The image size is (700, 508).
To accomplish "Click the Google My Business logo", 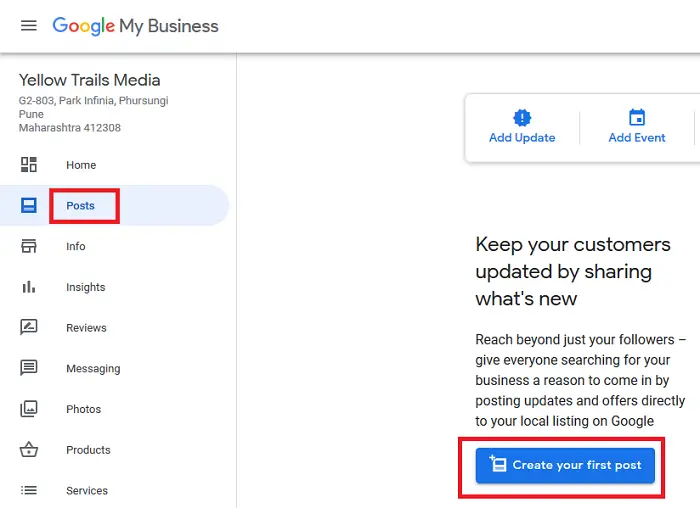I will (135, 26).
